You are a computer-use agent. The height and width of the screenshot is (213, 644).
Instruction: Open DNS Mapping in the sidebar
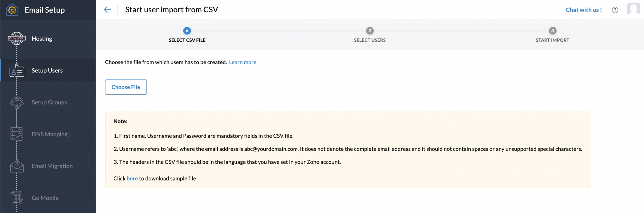[x=50, y=134]
